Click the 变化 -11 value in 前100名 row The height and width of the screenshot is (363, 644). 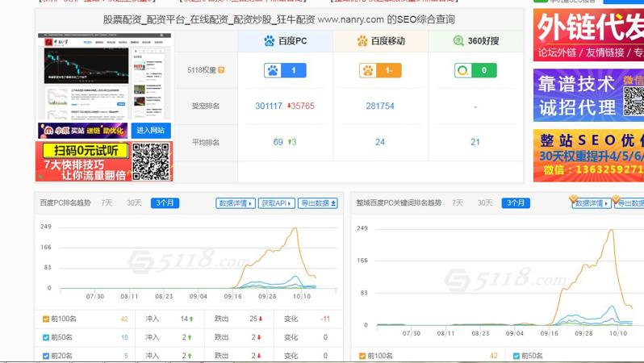point(325,319)
